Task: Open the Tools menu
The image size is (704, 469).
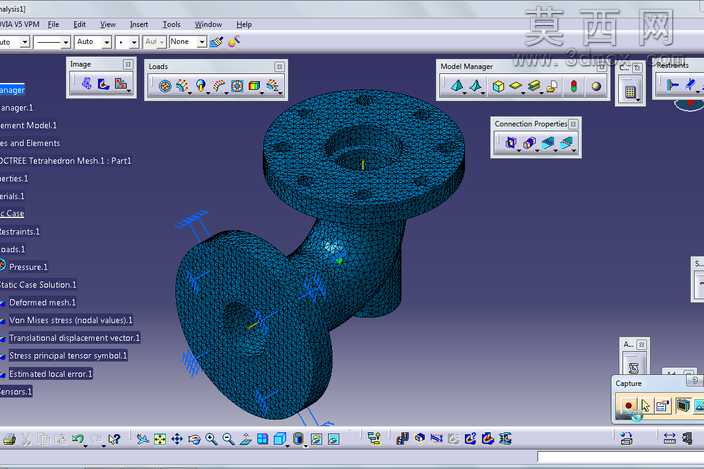Action: [172, 24]
